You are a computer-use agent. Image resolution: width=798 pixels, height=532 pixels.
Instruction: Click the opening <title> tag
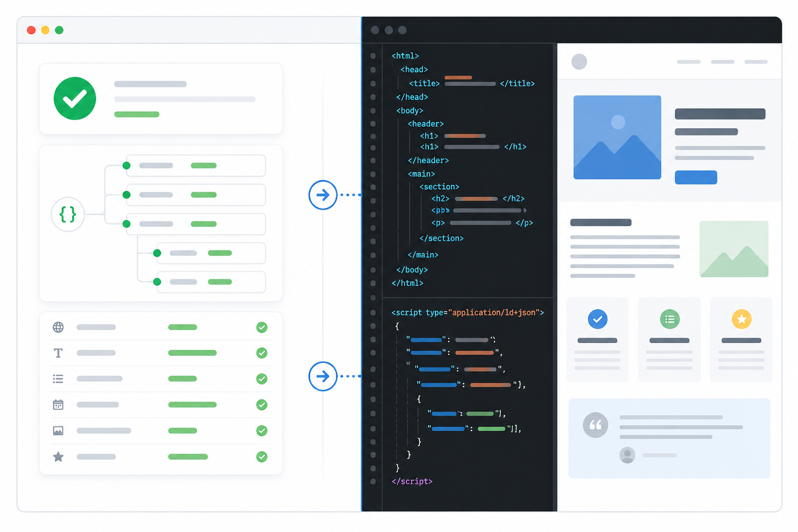point(424,83)
